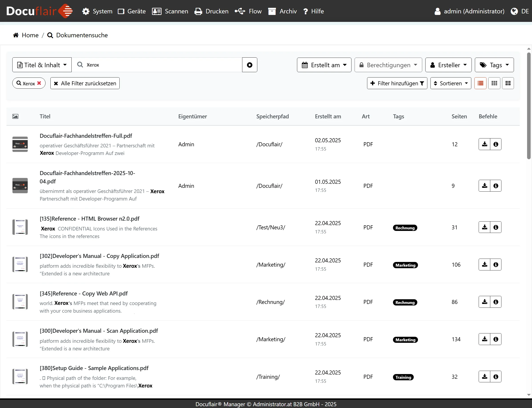Expand the Titel & Inhalt dropdown

42,65
